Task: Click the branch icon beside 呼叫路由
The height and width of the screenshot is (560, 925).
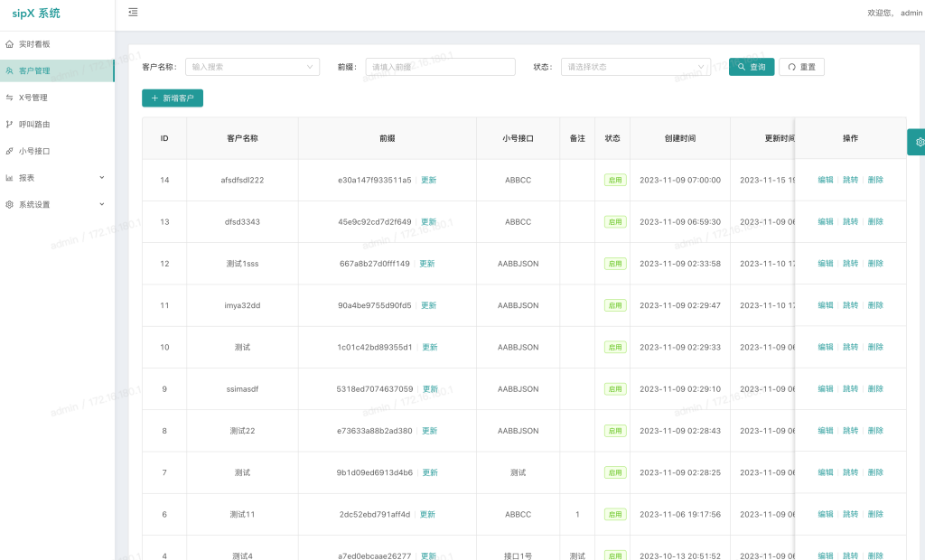Action: tap(9, 125)
